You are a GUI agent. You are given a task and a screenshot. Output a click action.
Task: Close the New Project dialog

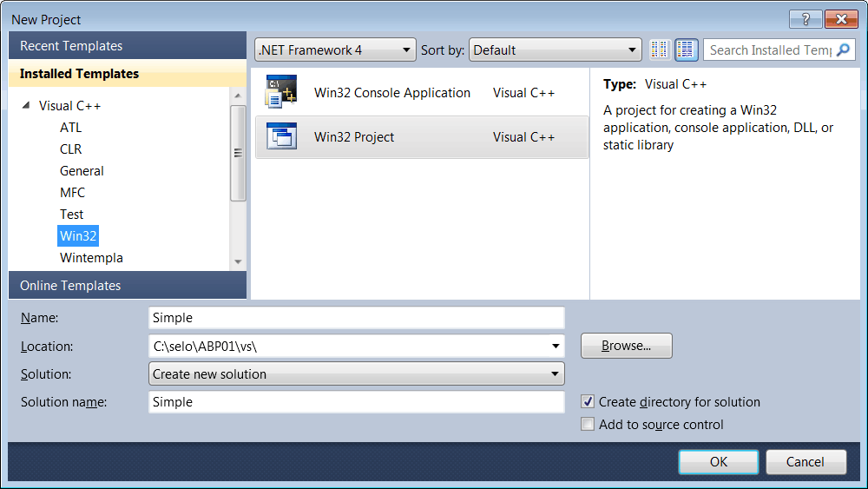click(x=841, y=19)
